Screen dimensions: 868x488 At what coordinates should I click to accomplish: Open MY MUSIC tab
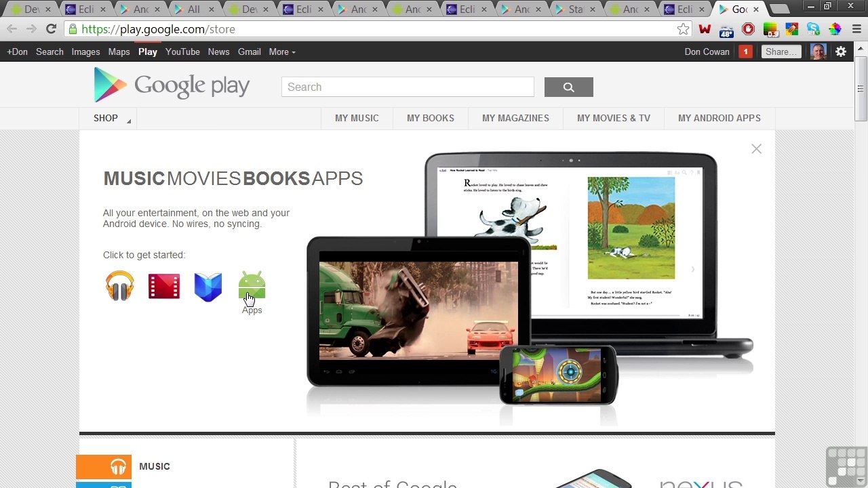click(x=357, y=118)
